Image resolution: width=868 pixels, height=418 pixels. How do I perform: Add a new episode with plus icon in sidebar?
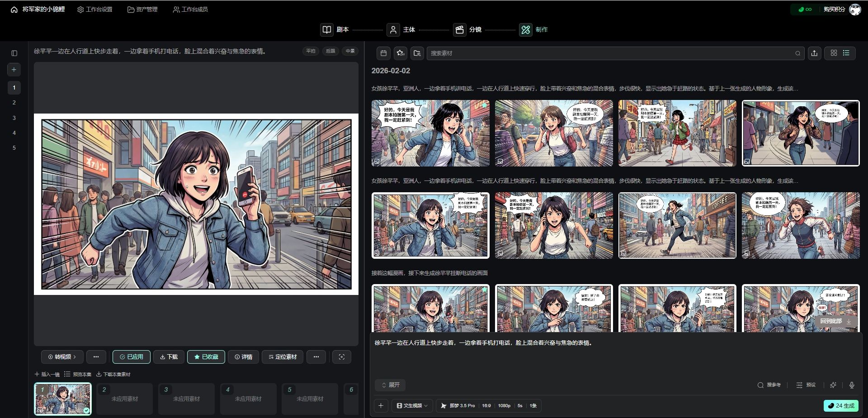[14, 70]
